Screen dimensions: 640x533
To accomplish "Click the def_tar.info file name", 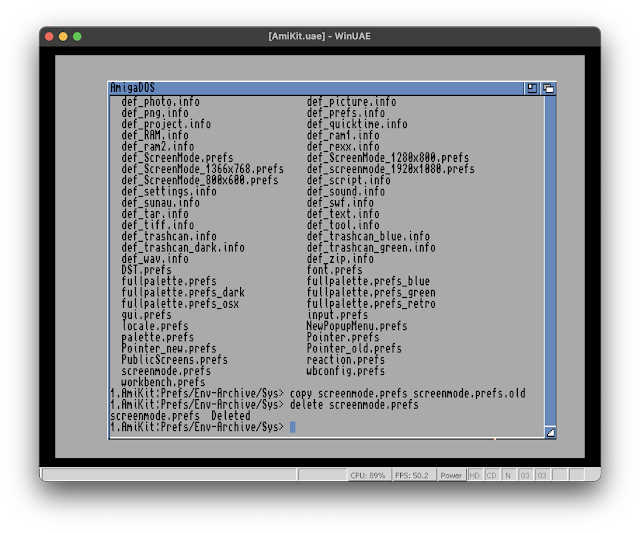I will [x=155, y=214].
